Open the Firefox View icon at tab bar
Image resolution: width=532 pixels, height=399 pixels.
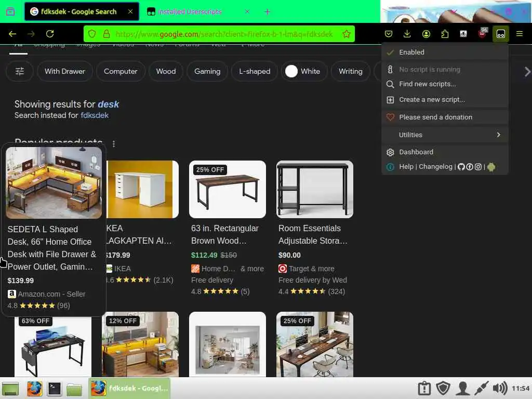point(10,11)
